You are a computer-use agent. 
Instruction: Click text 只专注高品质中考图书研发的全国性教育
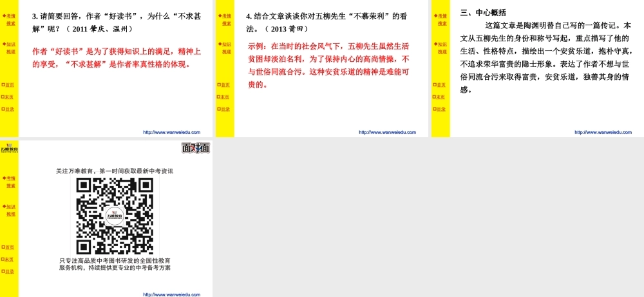[x=115, y=261]
